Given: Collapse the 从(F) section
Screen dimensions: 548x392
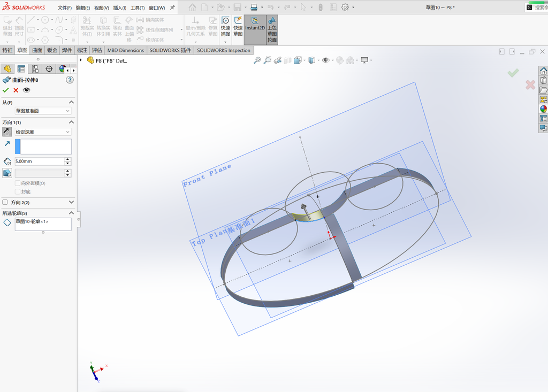Looking at the screenshot, I should (71, 102).
